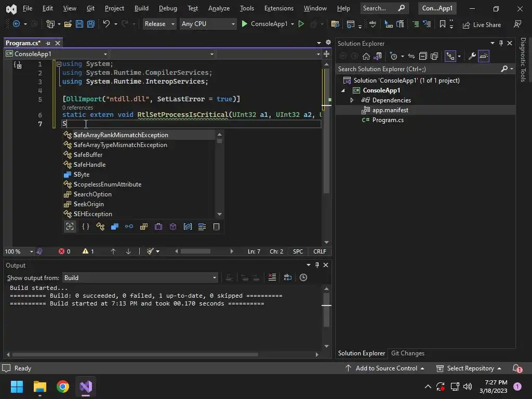This screenshot has height=399, width=532.
Task: Click the top Search box in title bar
Action: pyautogui.click(x=383, y=8)
